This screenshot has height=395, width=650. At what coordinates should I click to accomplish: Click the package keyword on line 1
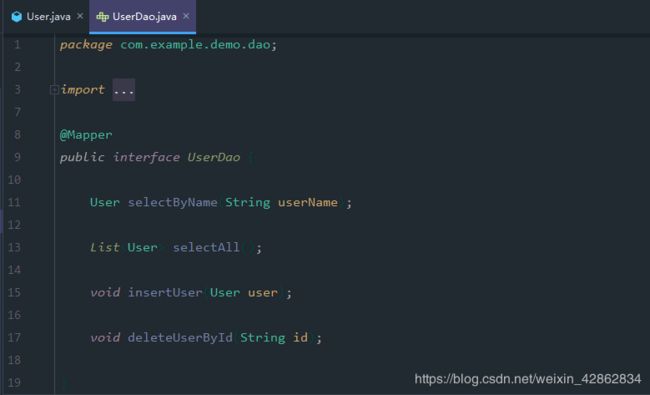point(86,45)
